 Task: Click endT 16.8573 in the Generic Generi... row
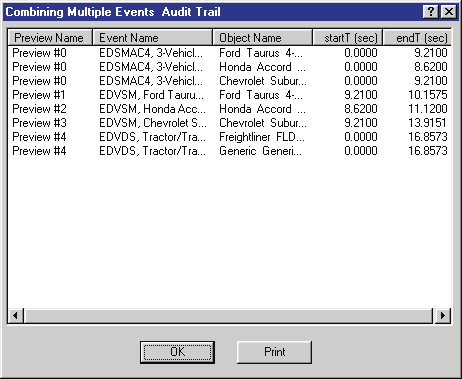tap(428, 151)
